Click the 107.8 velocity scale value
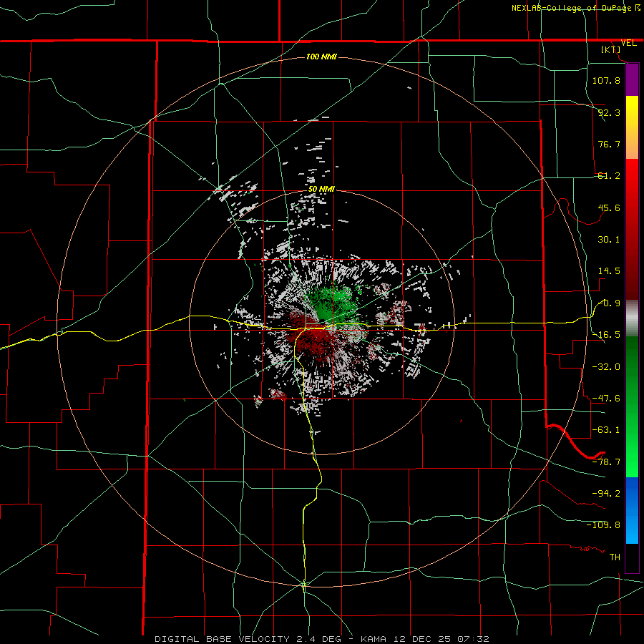This screenshot has height=644, width=644. pos(606,80)
